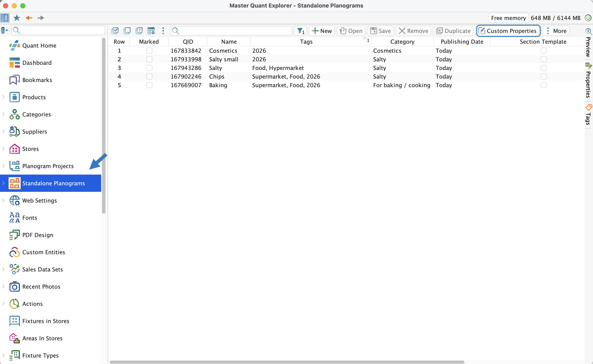Expand the Stores tree node
Image resolution: width=593 pixels, height=364 pixels.
(3, 149)
